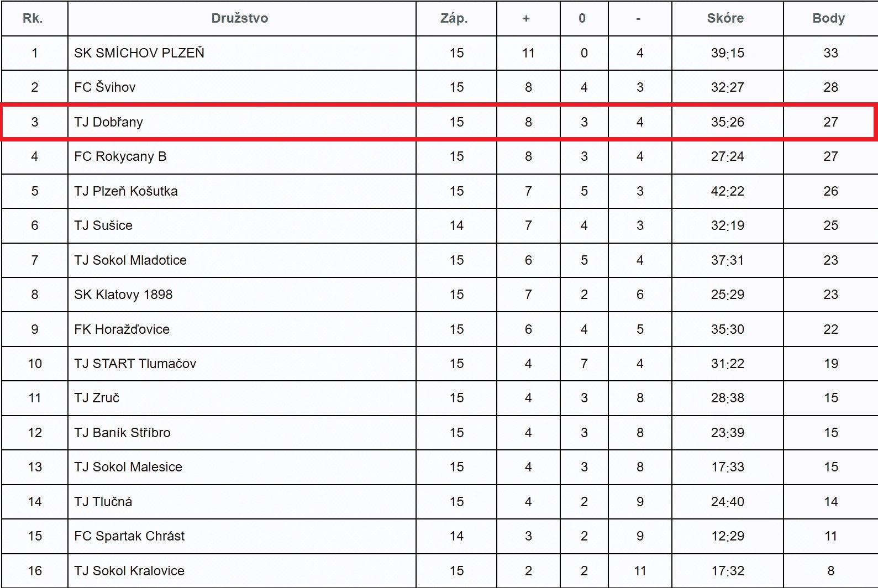Click TJ Sokol Kralovice team name

click(129, 571)
